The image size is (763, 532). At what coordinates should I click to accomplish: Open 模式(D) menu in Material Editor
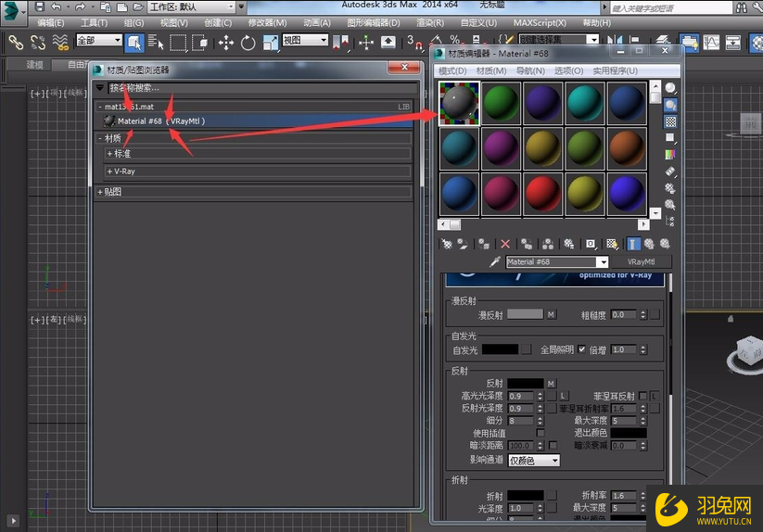[452, 71]
